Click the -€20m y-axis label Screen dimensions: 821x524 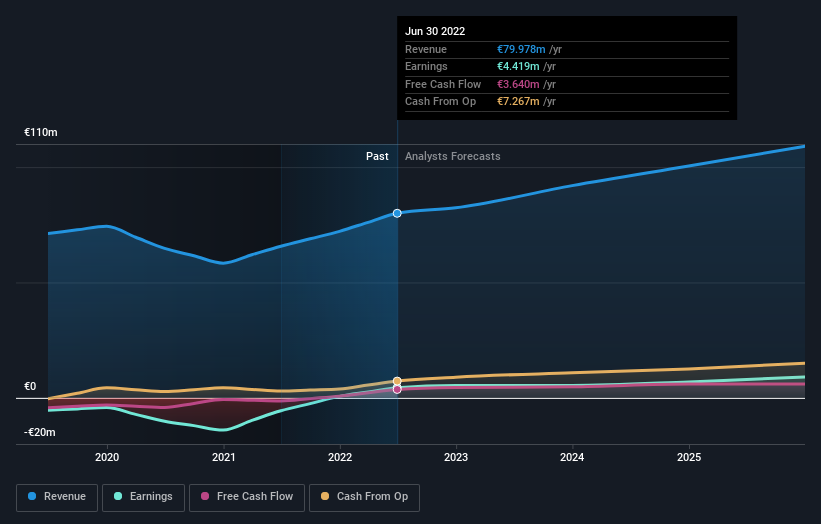(40, 432)
